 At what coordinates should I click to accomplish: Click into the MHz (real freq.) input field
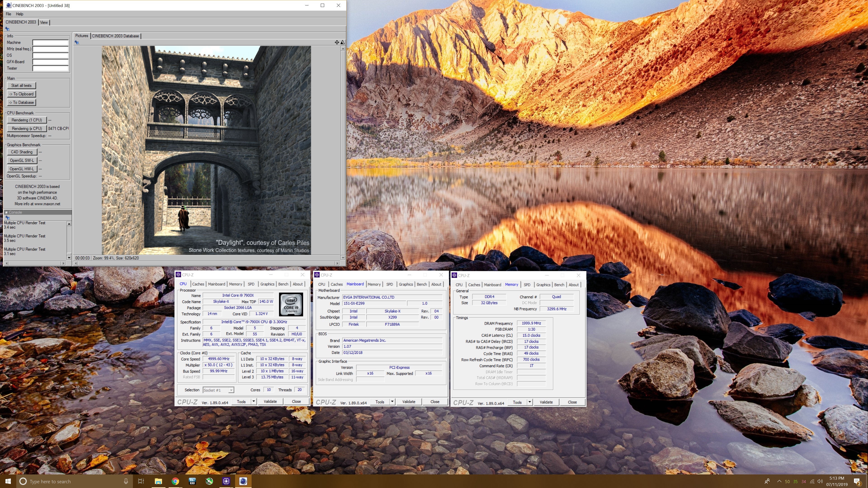click(51, 49)
